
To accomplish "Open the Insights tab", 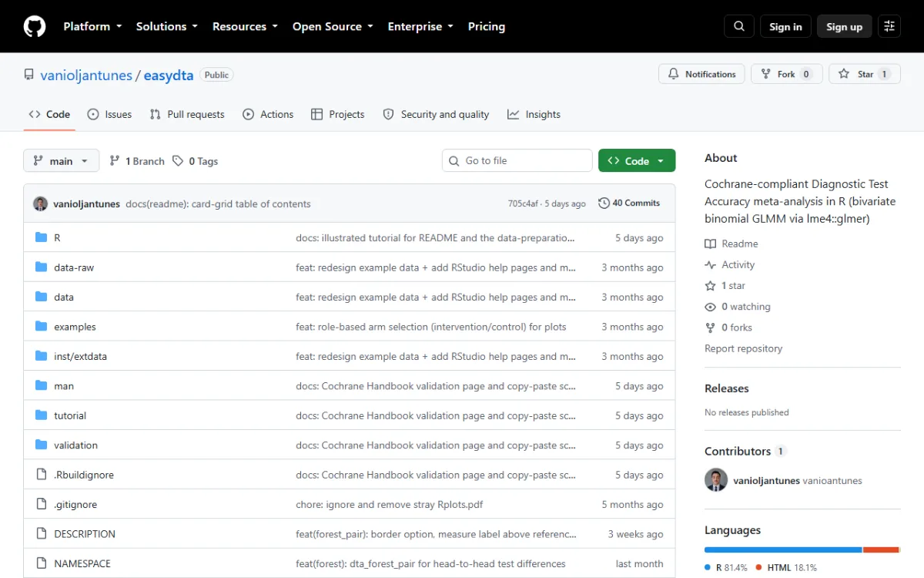I will 534,114.
